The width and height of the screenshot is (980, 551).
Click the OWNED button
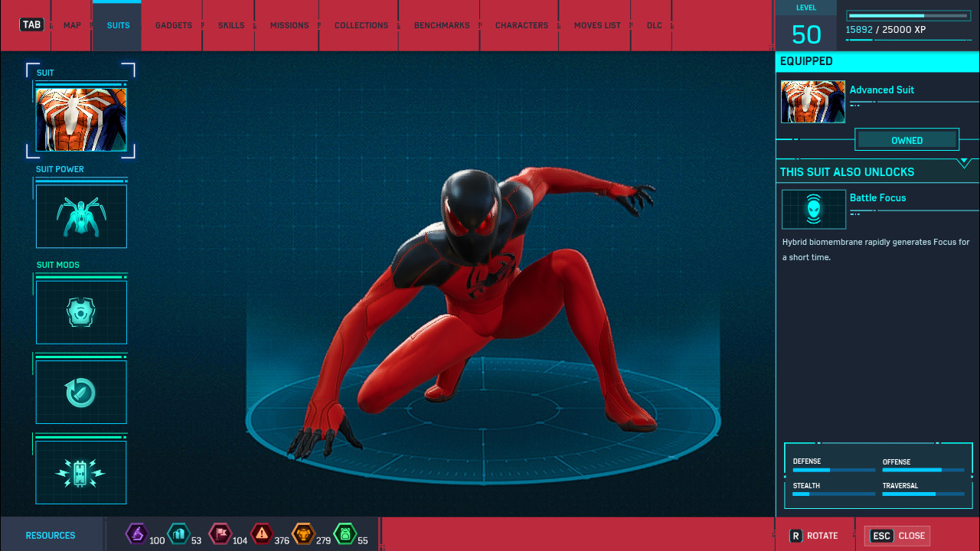tap(906, 140)
